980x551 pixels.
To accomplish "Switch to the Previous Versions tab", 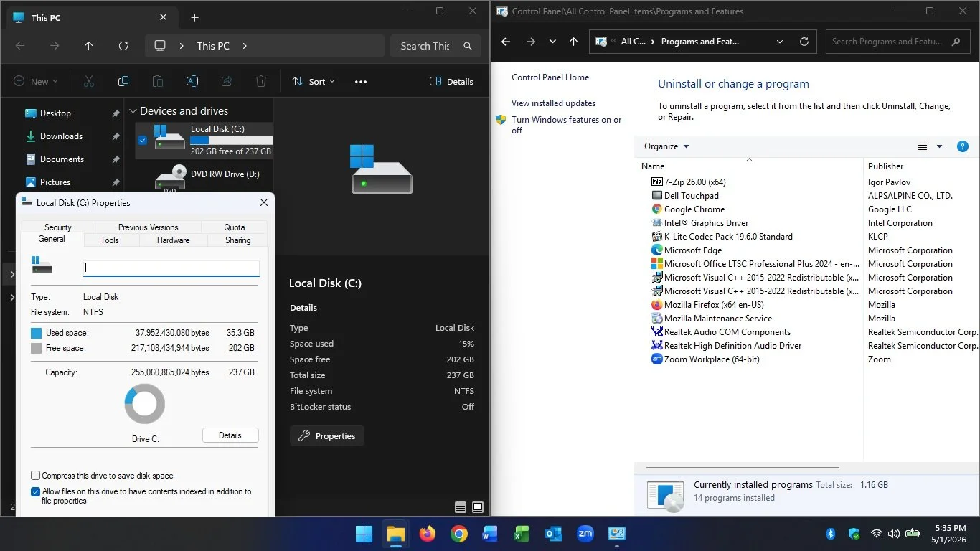I will [149, 227].
